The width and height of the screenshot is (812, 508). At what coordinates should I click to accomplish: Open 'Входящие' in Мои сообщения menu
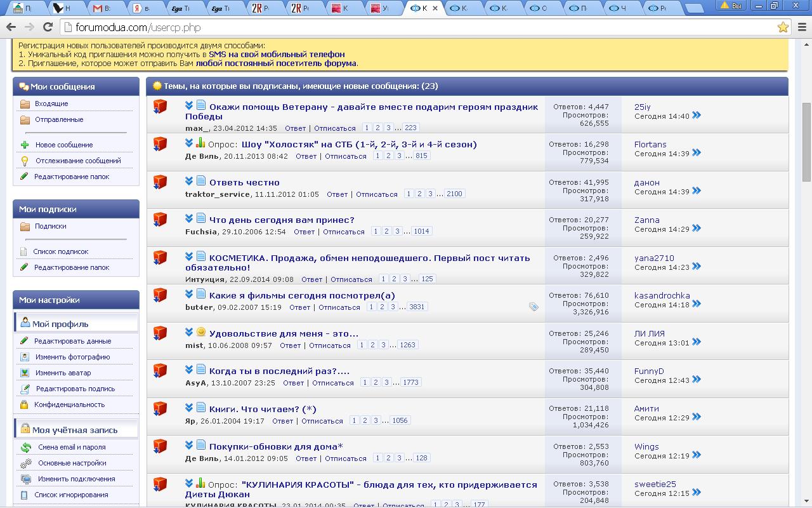coord(51,104)
